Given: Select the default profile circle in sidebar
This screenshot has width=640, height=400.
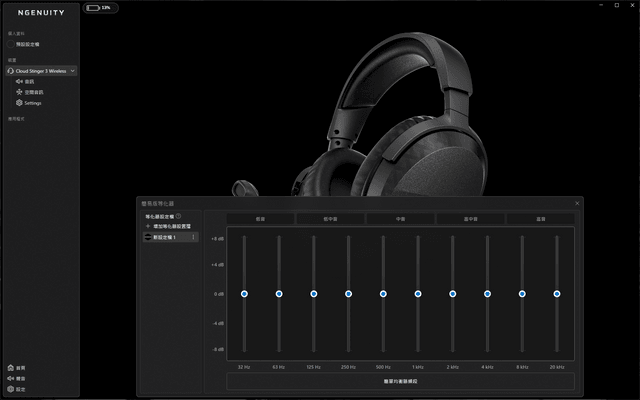Looking at the screenshot, I should (x=11, y=44).
